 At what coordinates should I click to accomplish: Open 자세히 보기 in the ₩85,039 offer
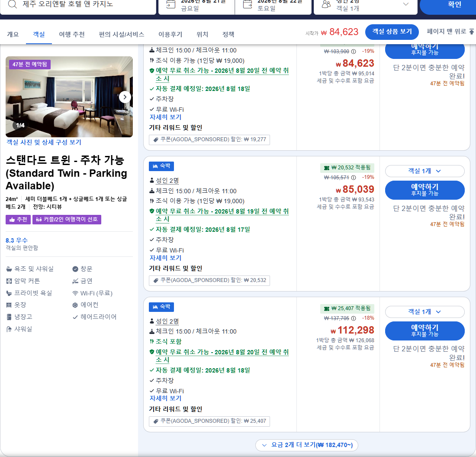pos(165,258)
